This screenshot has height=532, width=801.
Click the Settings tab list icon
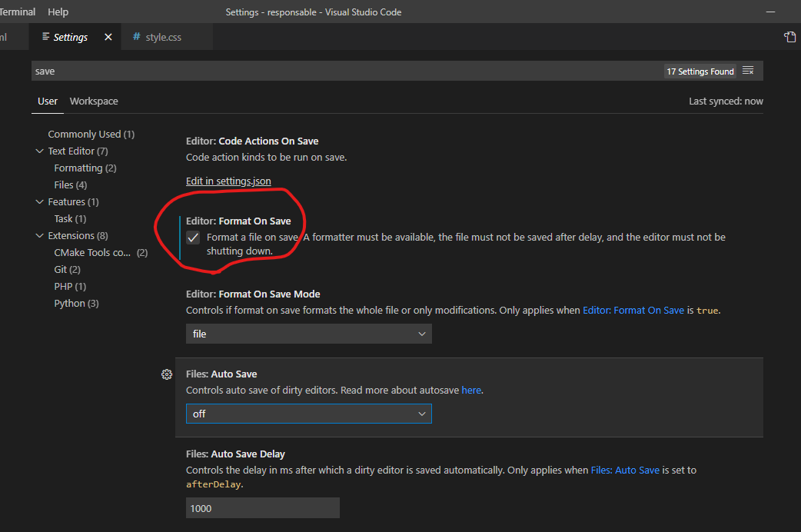46,36
